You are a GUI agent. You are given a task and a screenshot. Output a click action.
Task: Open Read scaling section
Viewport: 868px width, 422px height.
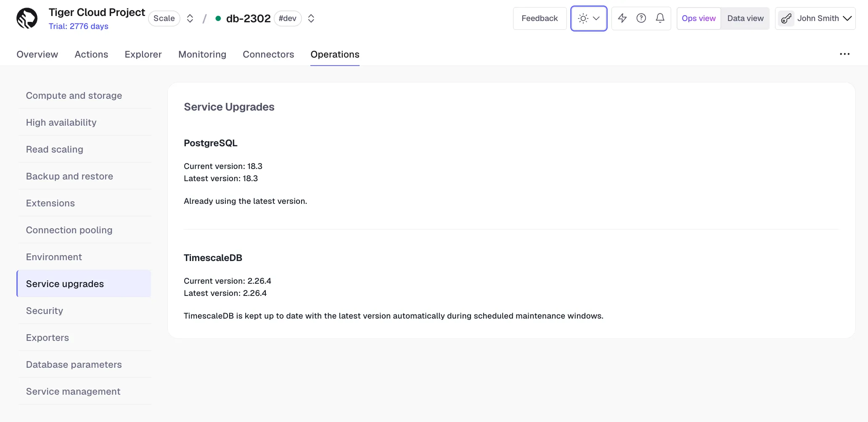pyautogui.click(x=85, y=149)
